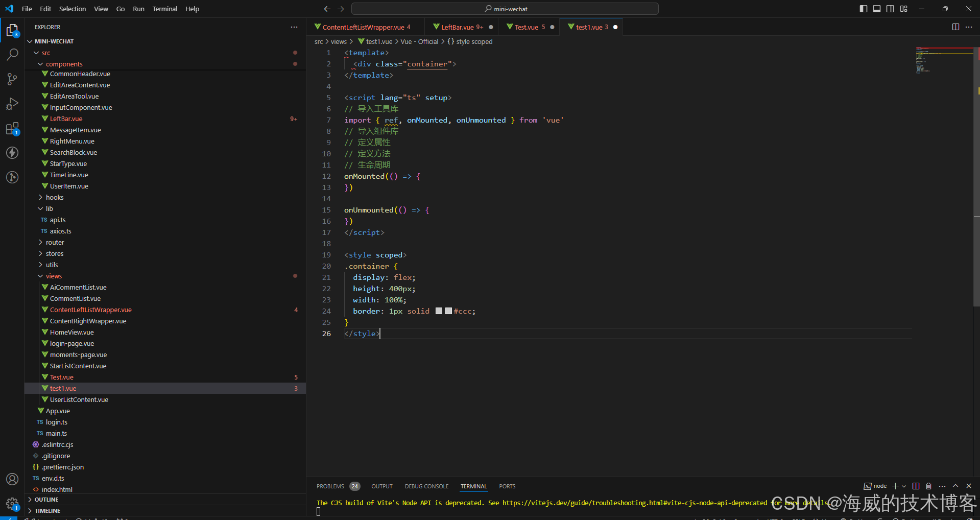Click the VS Code logo icon
The image size is (980, 520).
tap(9, 9)
